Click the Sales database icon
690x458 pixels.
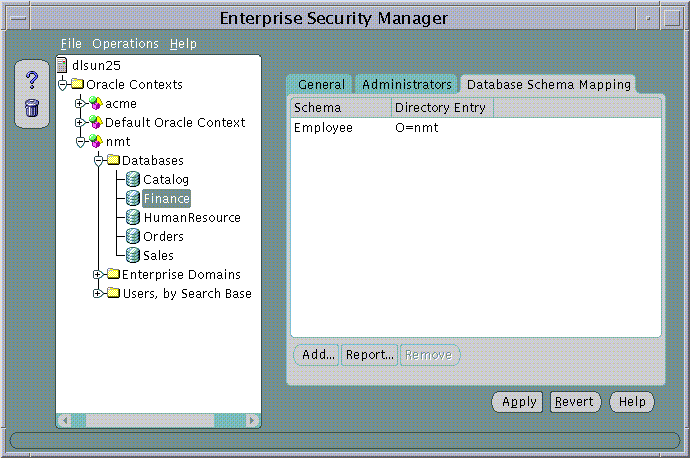pos(133,256)
